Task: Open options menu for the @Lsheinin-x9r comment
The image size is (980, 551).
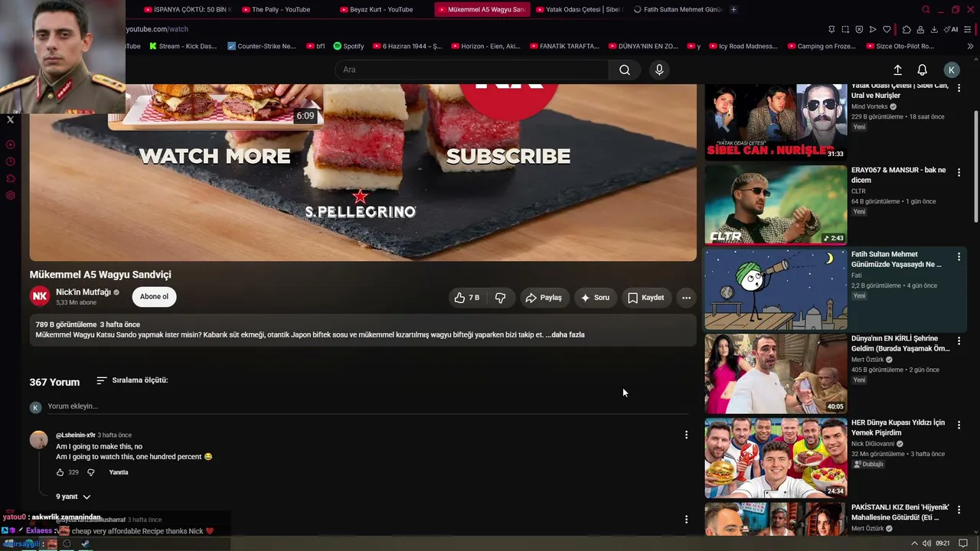Action: point(686,435)
